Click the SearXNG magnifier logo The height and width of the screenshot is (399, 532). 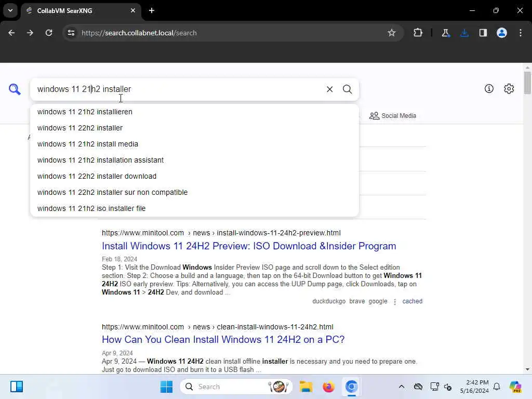15,89
